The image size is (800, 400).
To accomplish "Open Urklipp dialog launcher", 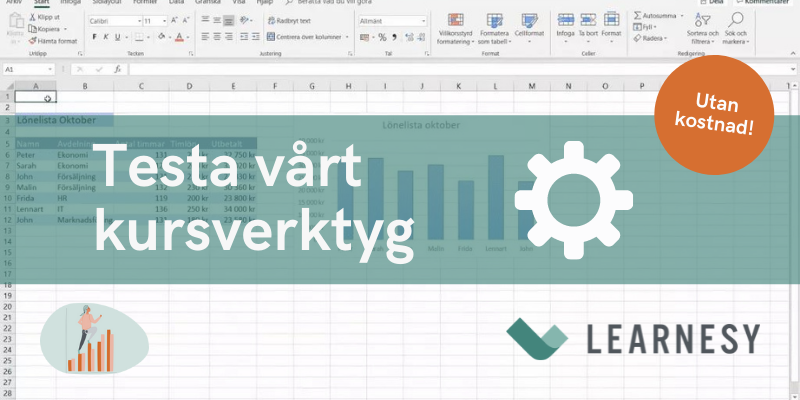I will [x=80, y=54].
